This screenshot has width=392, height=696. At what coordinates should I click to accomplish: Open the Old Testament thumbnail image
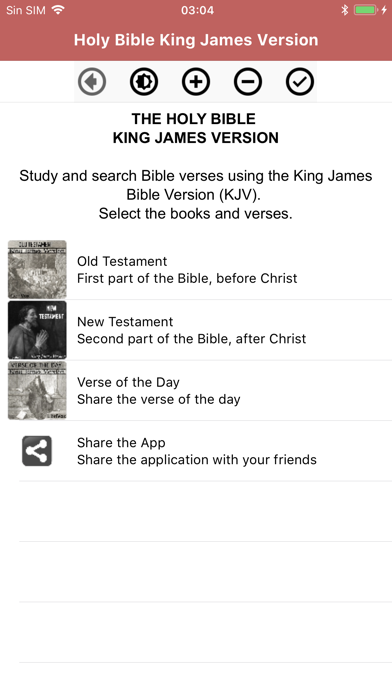click(x=37, y=269)
